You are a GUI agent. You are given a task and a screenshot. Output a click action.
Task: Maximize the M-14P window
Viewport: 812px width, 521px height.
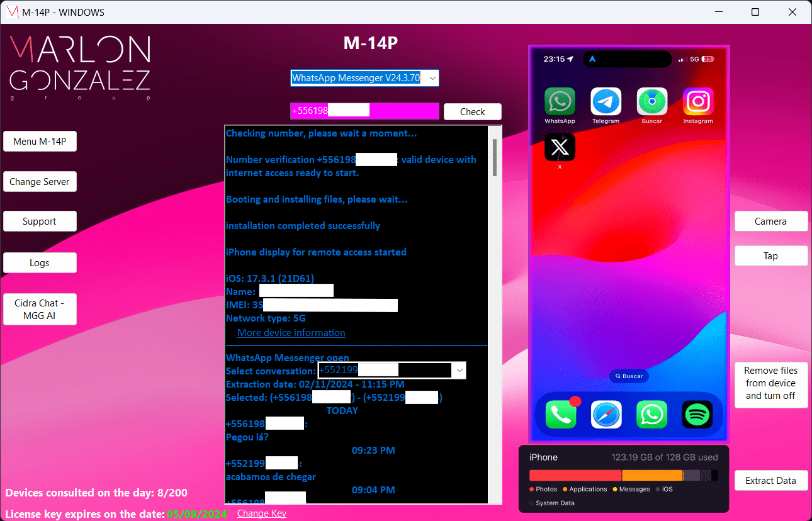pyautogui.click(x=755, y=12)
